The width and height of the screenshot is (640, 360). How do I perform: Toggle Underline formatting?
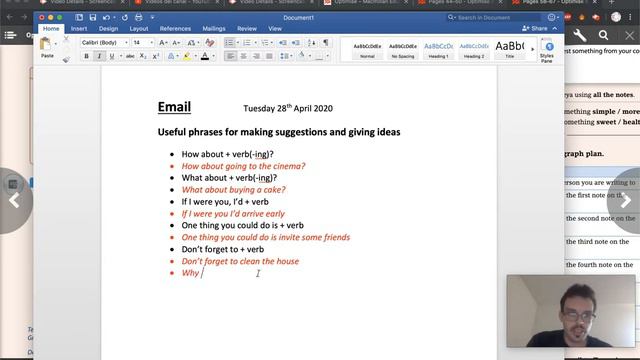(111, 56)
